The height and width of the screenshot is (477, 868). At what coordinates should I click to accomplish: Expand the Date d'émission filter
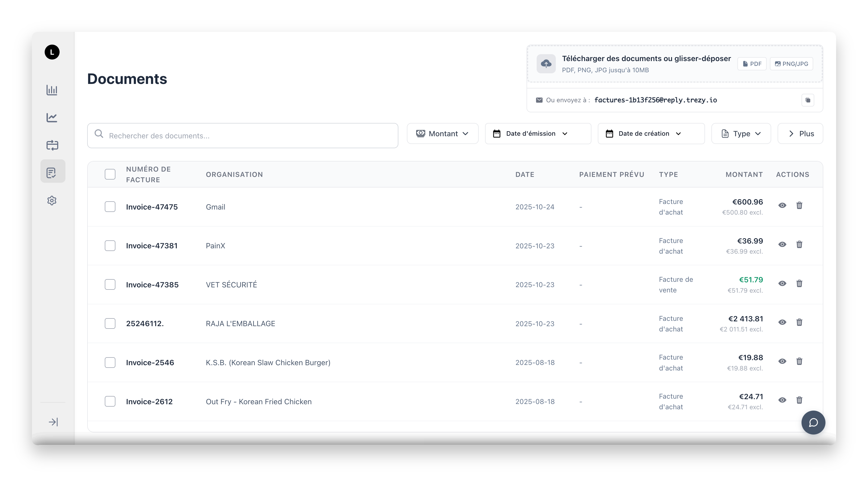coord(537,134)
